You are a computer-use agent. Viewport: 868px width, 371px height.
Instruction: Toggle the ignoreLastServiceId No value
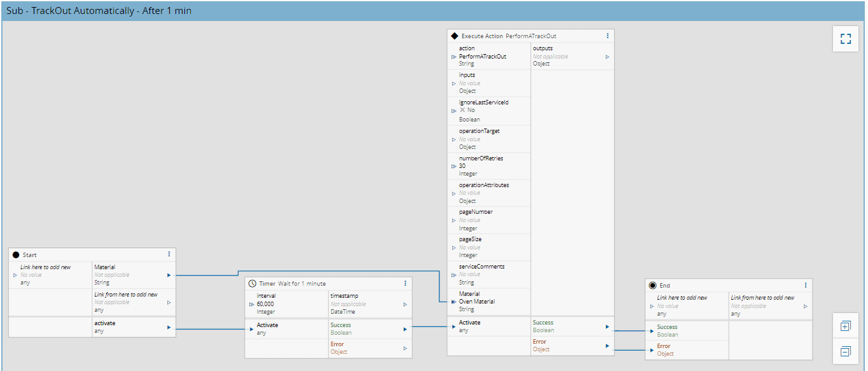pyautogui.click(x=467, y=110)
